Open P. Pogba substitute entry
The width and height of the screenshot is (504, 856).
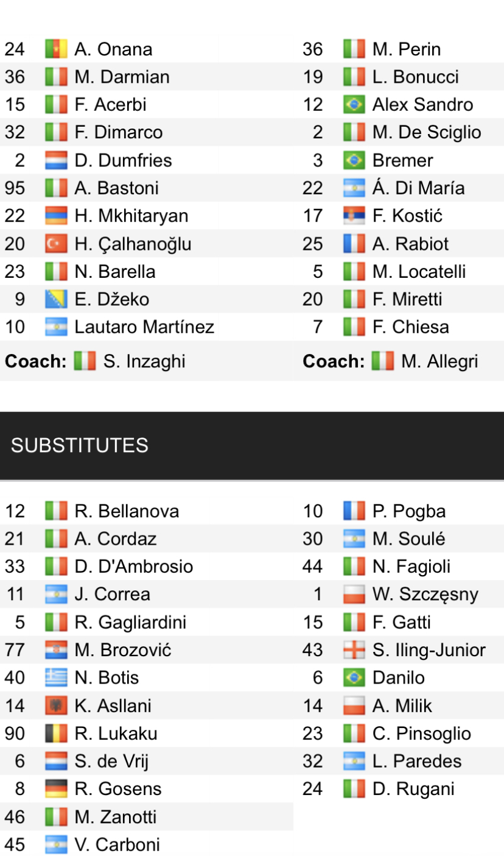[409, 511]
